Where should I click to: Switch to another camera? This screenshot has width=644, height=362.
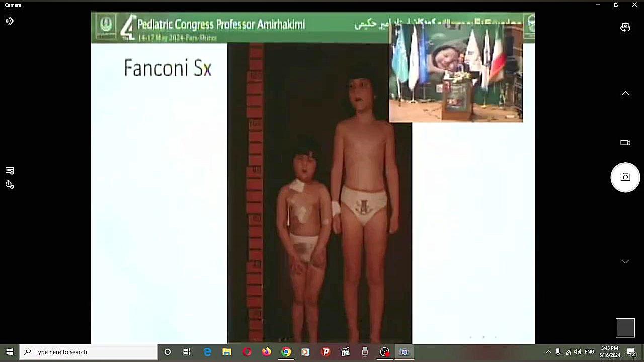tap(625, 27)
